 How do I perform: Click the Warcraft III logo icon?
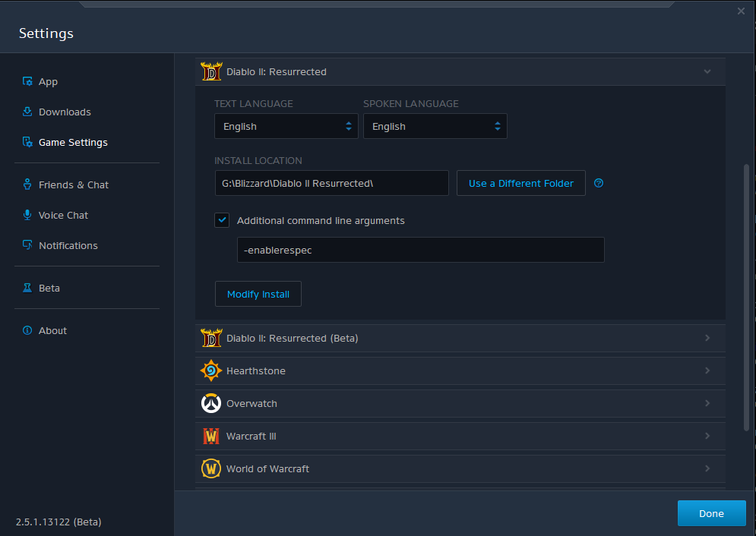[211, 436]
